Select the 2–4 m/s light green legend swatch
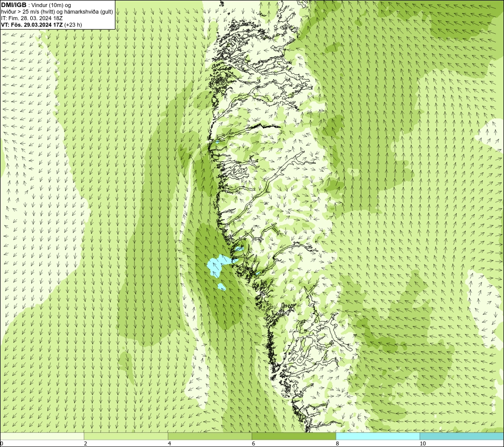Screen dimensions: 504x447 (x=126, y=436)
